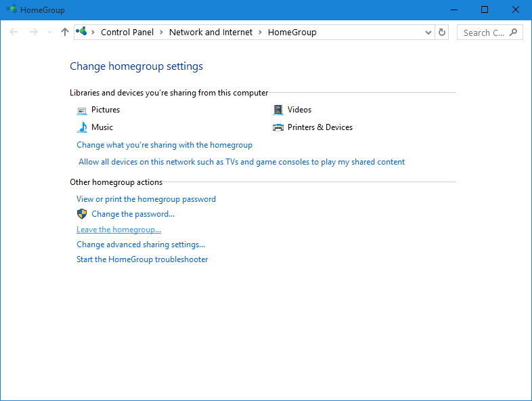Click the Videos library icon
This screenshot has width=532, height=401.
coord(278,110)
